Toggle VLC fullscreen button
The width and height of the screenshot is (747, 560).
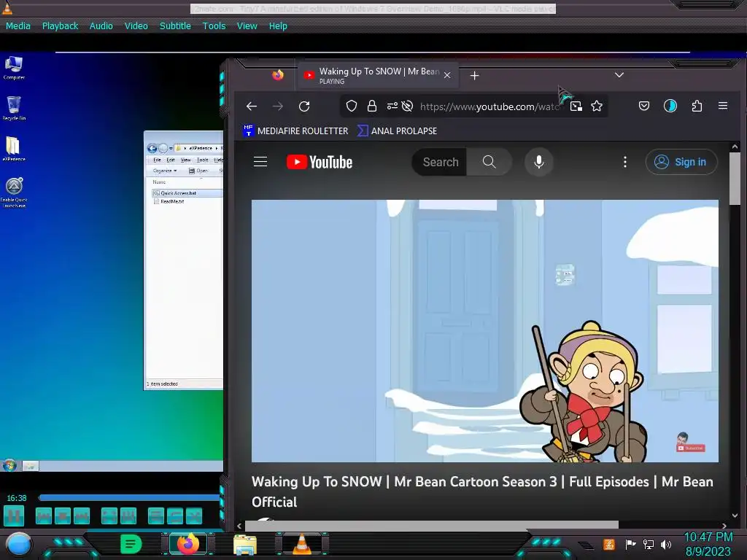tap(109, 516)
